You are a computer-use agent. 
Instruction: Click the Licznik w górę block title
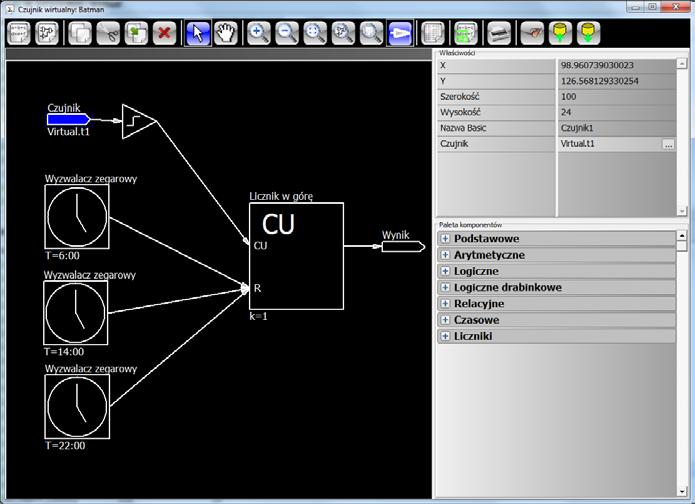tap(281, 196)
